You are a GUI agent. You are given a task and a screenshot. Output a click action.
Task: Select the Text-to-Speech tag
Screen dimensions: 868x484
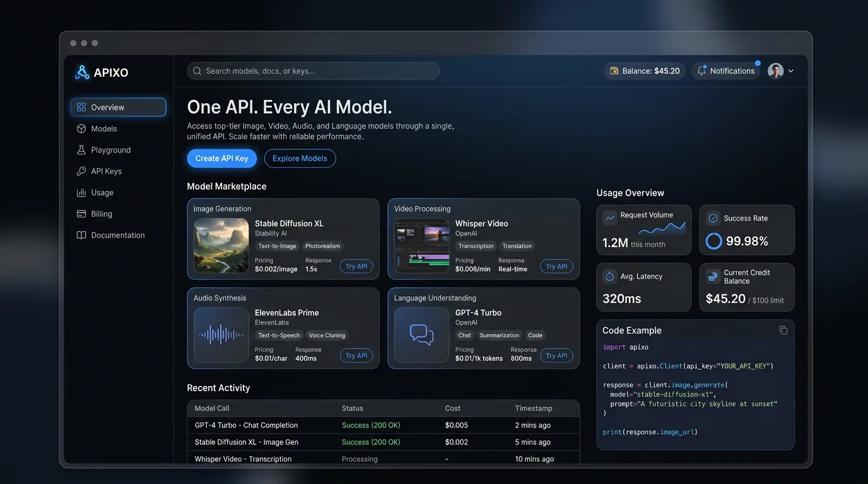pos(279,335)
